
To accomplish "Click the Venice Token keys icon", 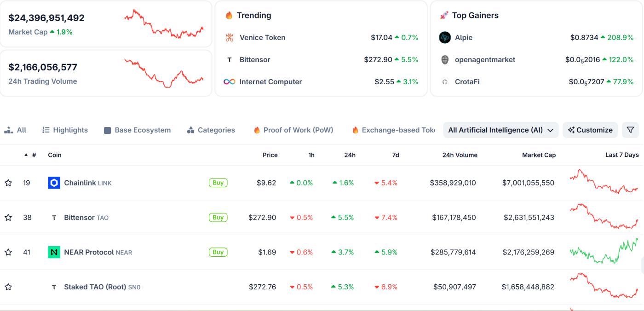I will coord(230,38).
